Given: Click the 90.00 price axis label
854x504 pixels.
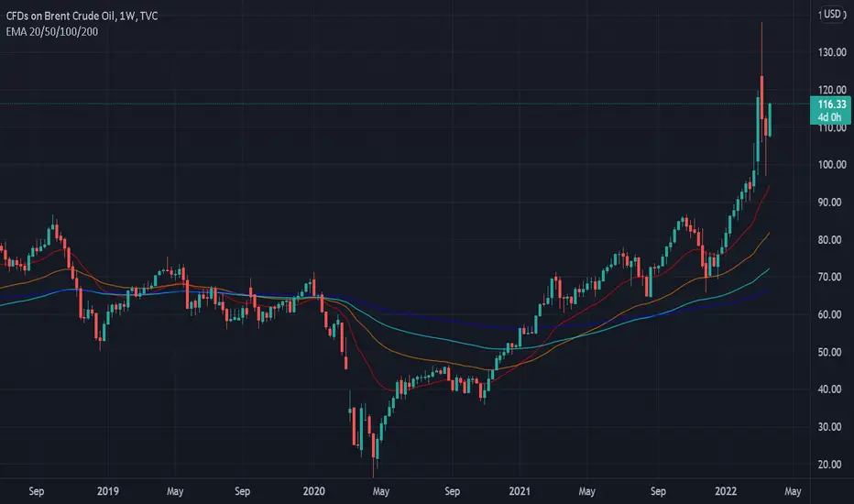Looking at the screenshot, I should tap(829, 203).
